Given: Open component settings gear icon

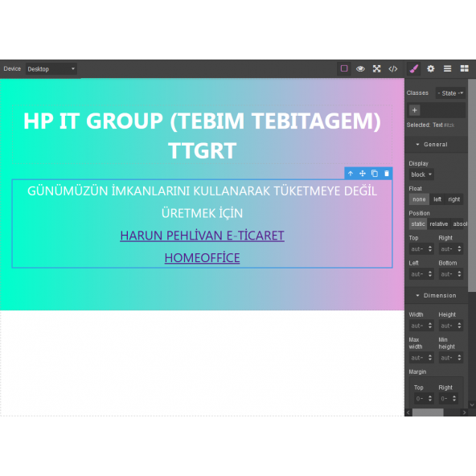Looking at the screenshot, I should coord(430,68).
